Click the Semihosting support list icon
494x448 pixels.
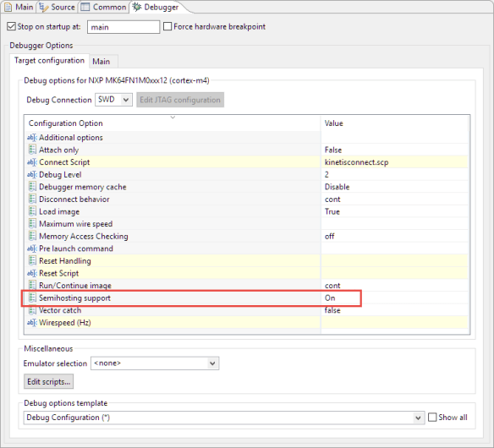[x=32, y=298]
